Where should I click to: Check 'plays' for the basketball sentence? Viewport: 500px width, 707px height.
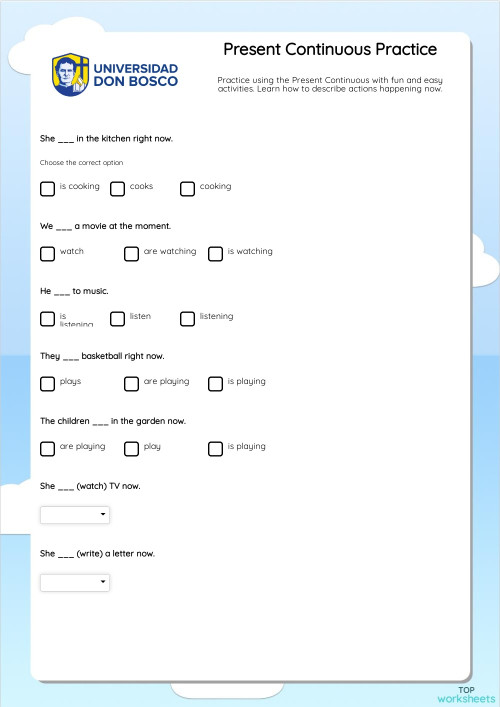click(x=47, y=384)
